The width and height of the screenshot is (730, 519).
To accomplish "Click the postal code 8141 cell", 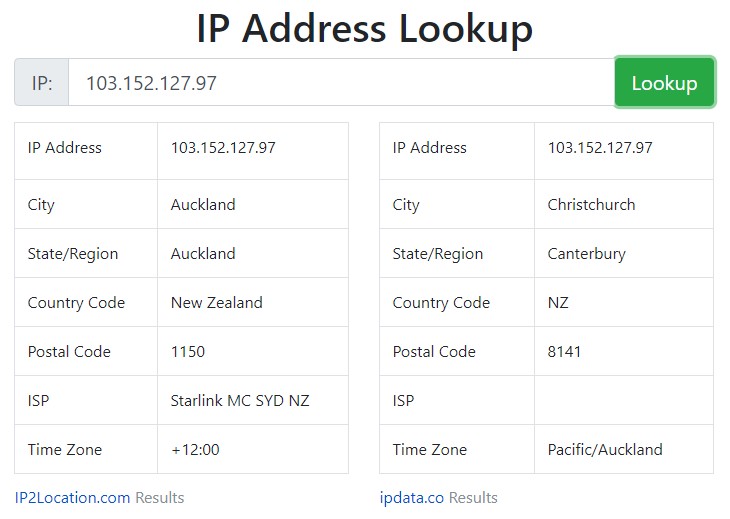I will [623, 351].
